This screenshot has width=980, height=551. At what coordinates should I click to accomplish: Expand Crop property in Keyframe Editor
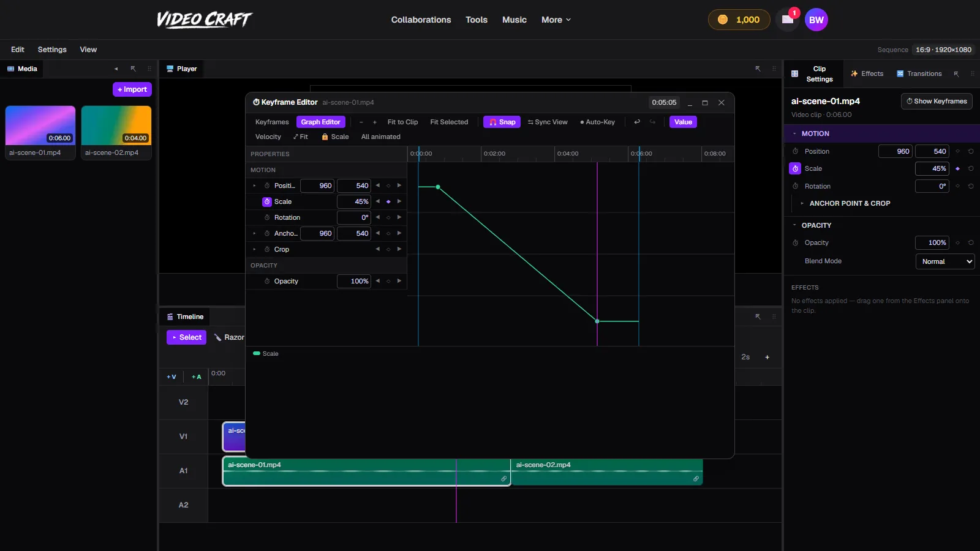tap(254, 249)
